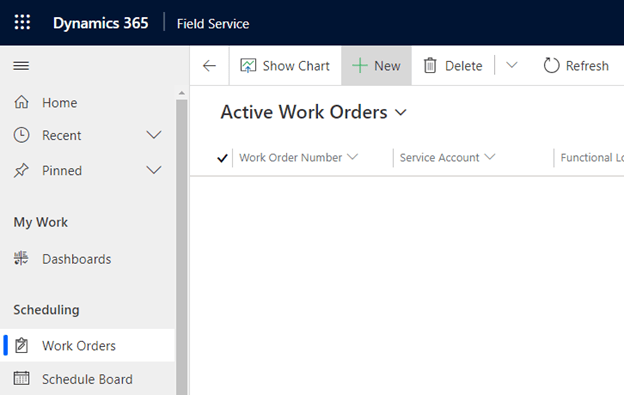Viewport: 624px width, 395px height.
Task: Open the Active Work Orders view selector
Action: 314,112
